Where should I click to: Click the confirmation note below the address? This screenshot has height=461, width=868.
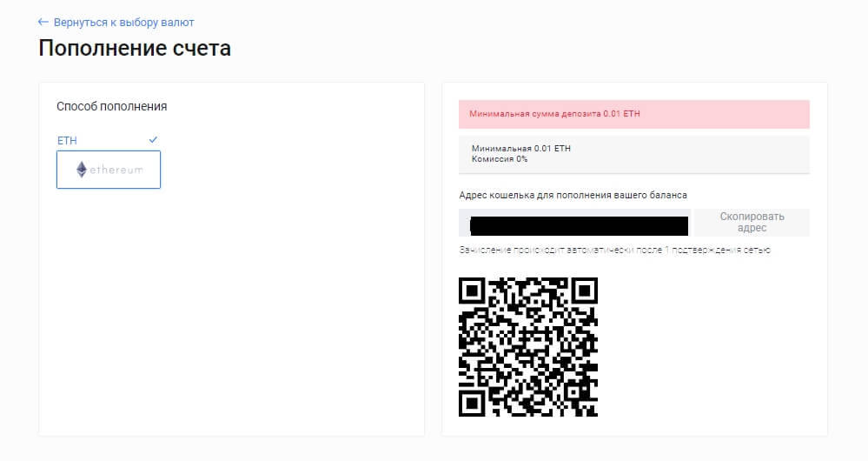(x=614, y=250)
